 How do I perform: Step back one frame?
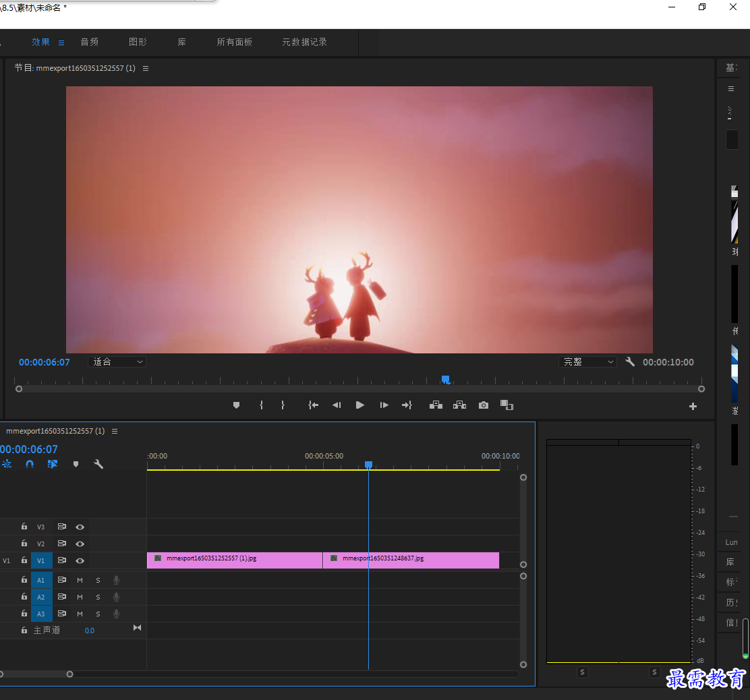pos(337,405)
